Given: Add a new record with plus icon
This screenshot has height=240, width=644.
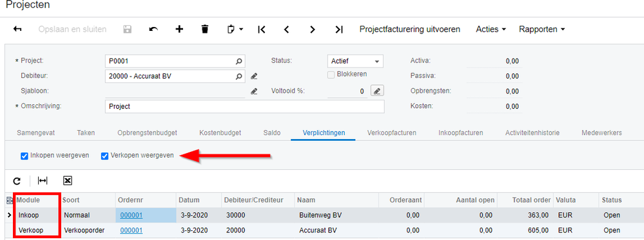Looking at the screenshot, I should pyautogui.click(x=179, y=29).
